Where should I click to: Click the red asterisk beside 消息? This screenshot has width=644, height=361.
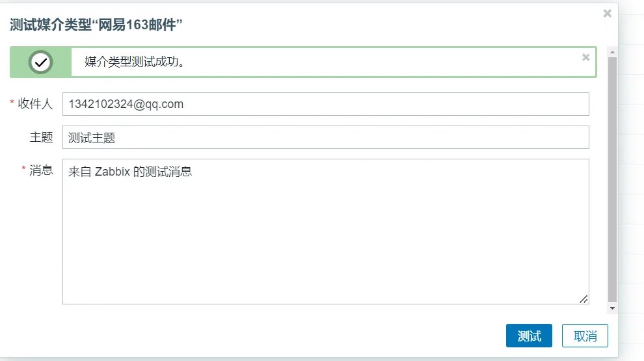pyautogui.click(x=24, y=170)
